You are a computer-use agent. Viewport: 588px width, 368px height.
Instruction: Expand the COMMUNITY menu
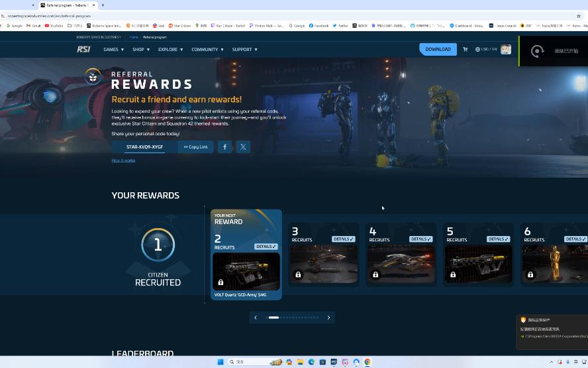207,49
